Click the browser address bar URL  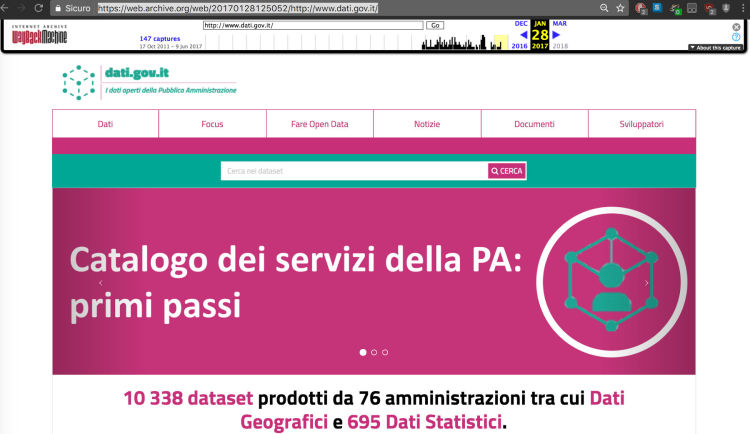pyautogui.click(x=238, y=8)
